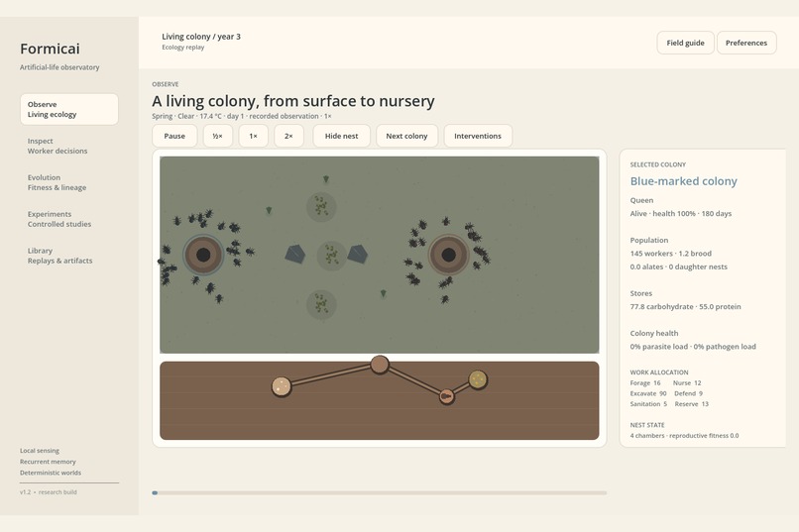Open the Field guide
799x532 pixels.
tap(685, 43)
